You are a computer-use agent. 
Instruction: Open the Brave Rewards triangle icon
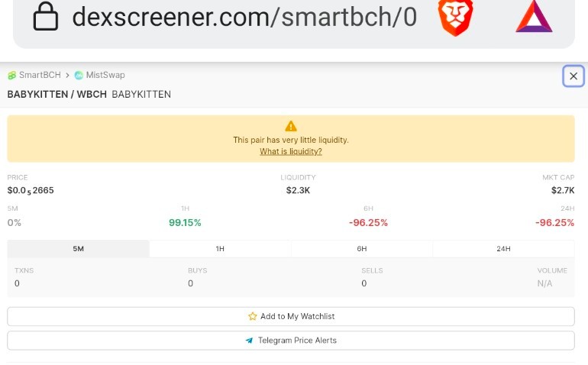click(x=534, y=17)
